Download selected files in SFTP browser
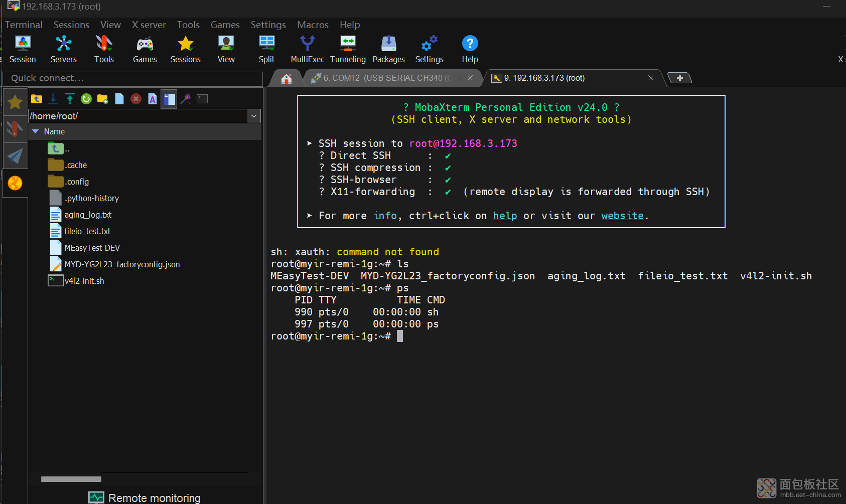The width and height of the screenshot is (846, 504). tap(53, 99)
